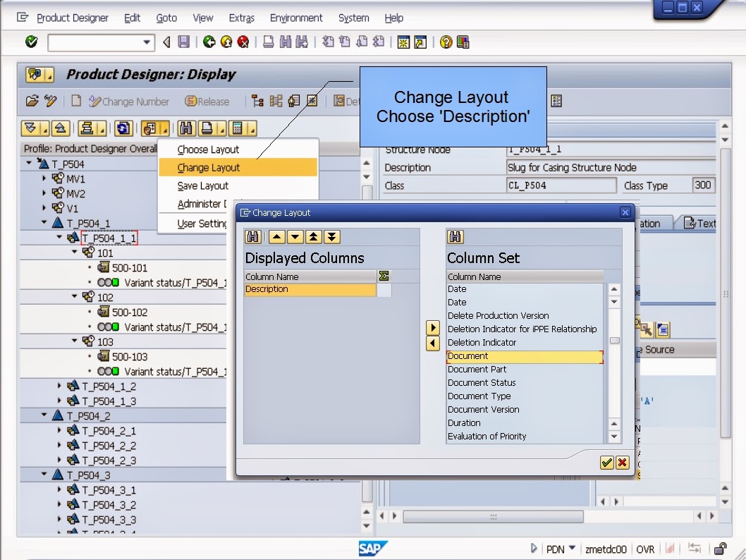Click the Create new document icon
The width and height of the screenshot is (746, 560).
[x=76, y=101]
